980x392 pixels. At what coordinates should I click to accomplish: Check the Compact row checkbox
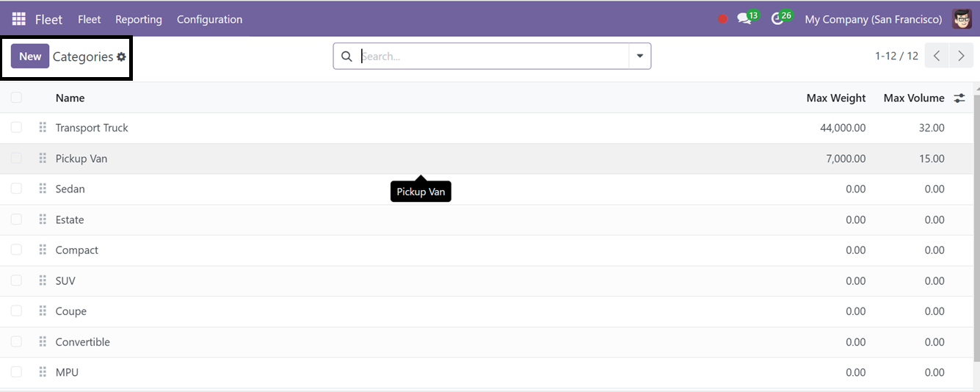[x=16, y=250]
